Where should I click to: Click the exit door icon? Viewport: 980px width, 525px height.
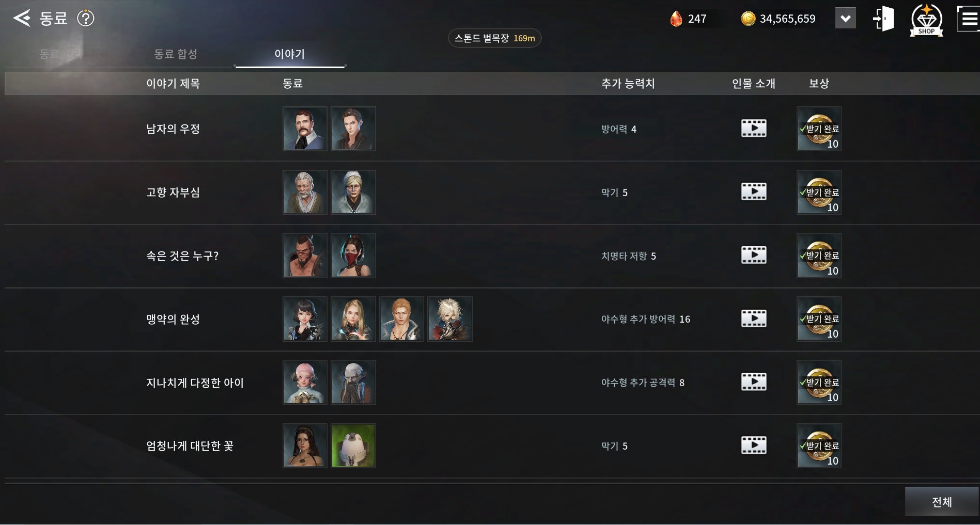click(883, 19)
